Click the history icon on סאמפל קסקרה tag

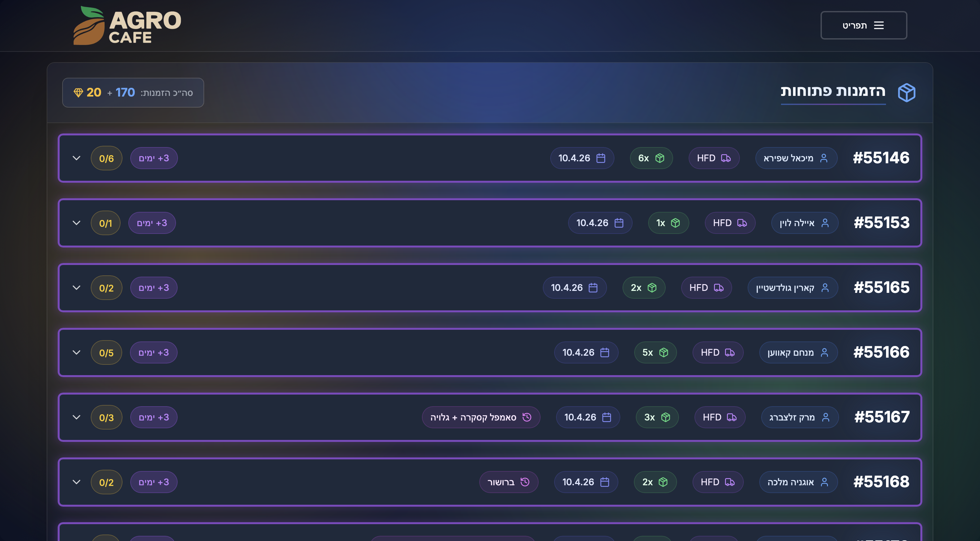coord(527,418)
